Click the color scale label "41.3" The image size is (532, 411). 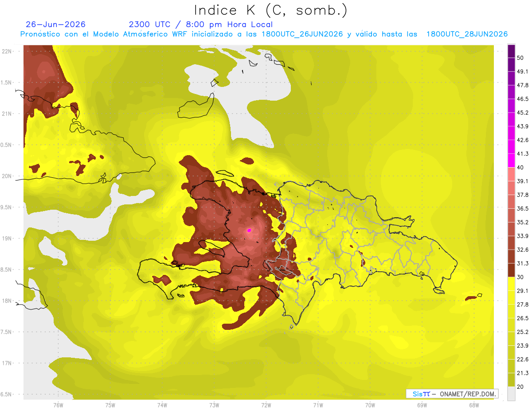(523, 154)
